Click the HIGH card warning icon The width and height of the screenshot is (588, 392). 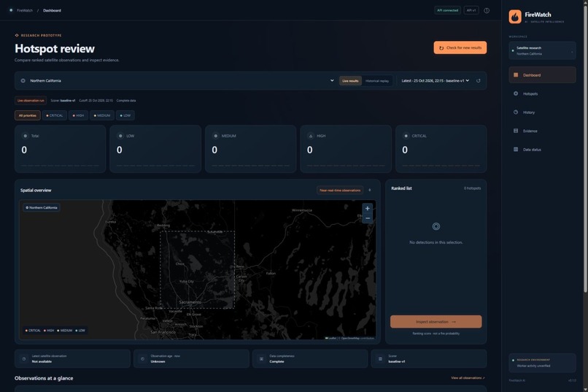point(311,136)
